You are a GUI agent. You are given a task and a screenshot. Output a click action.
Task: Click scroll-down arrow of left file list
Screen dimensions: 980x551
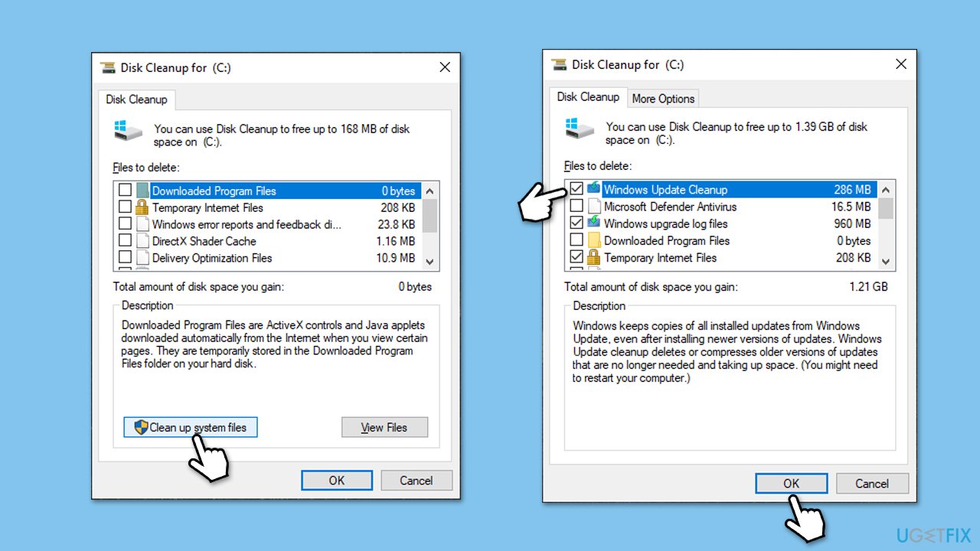click(430, 262)
